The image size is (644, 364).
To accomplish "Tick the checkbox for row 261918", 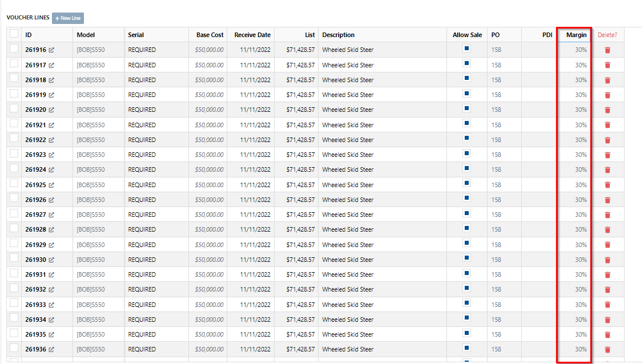I will pyautogui.click(x=14, y=78).
